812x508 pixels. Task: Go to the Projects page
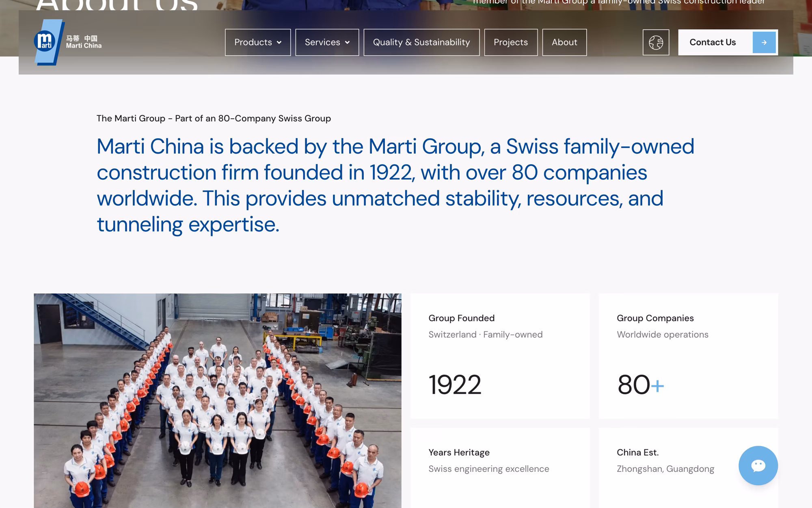coord(511,42)
